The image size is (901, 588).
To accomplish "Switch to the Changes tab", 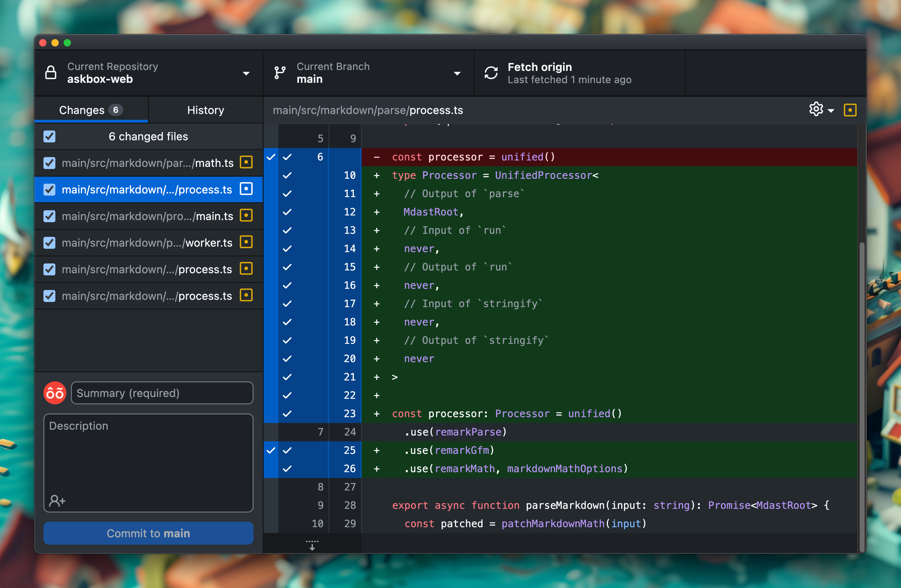I will pos(91,110).
